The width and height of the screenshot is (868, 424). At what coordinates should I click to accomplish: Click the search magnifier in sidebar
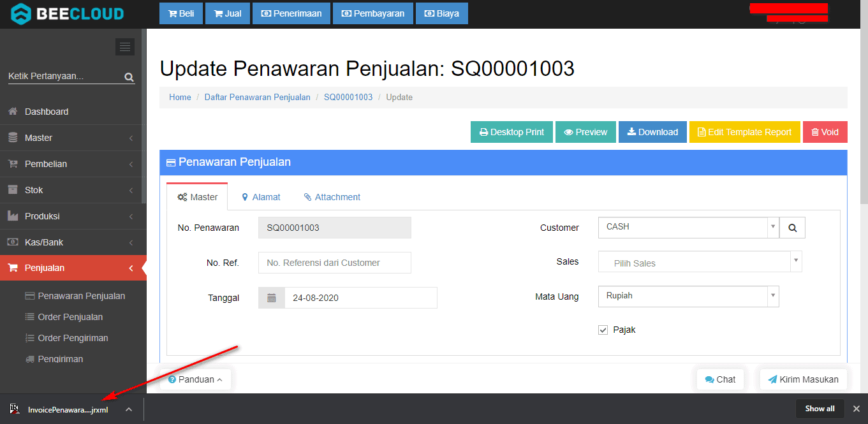129,77
